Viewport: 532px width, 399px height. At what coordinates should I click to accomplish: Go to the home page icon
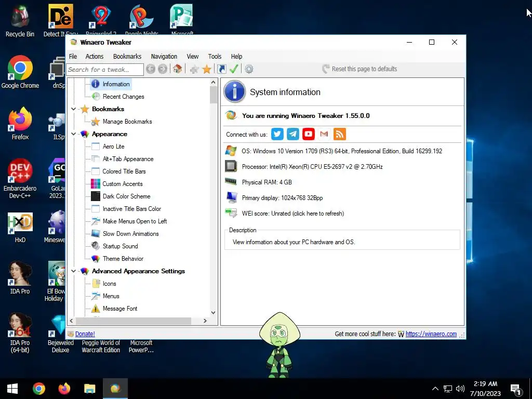[177, 69]
